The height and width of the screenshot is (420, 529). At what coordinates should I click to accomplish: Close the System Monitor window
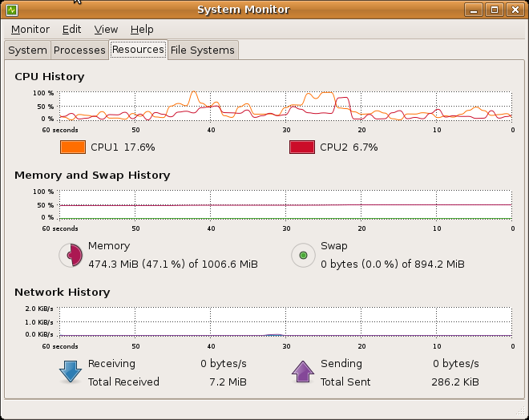[x=515, y=10]
